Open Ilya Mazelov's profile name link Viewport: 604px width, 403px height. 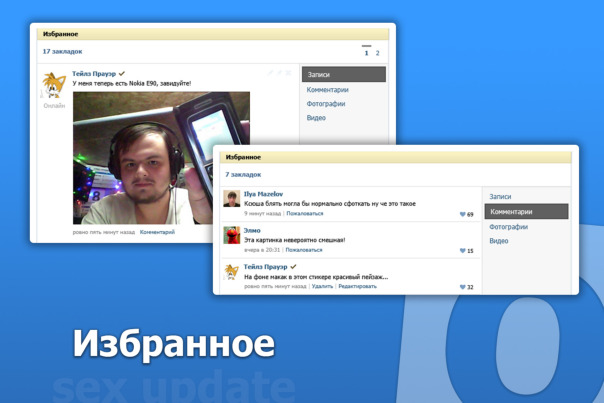263,194
